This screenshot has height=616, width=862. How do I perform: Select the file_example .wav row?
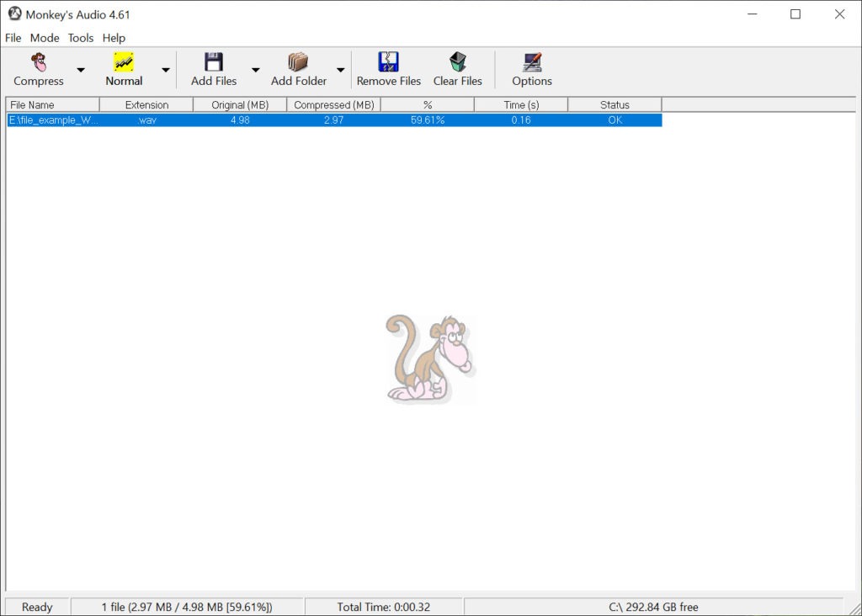pyautogui.click(x=334, y=119)
